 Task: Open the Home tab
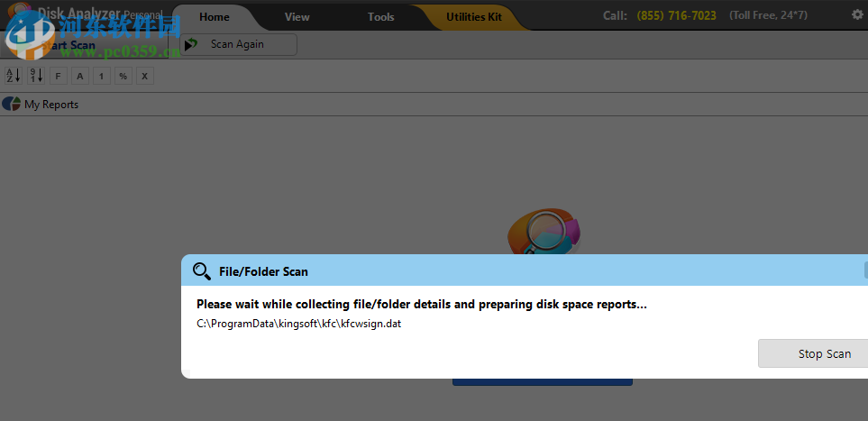pyautogui.click(x=215, y=17)
